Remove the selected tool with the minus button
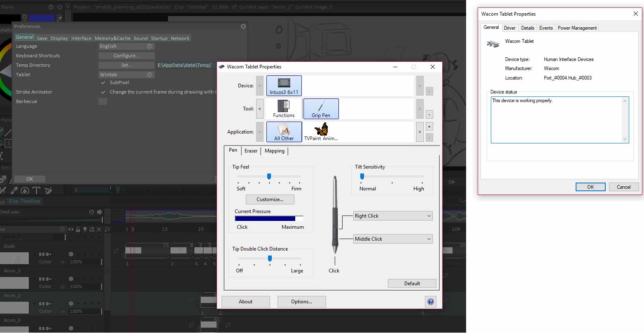This screenshot has width=644, height=333. (x=429, y=114)
